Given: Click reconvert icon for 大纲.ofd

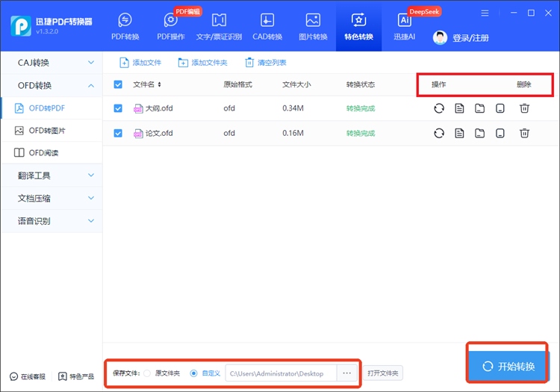Looking at the screenshot, I should pyautogui.click(x=439, y=108).
